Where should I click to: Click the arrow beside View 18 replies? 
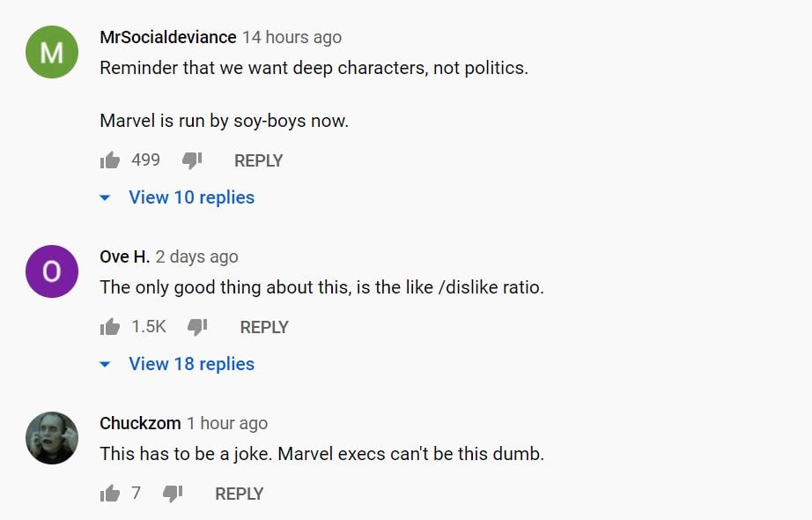106,365
